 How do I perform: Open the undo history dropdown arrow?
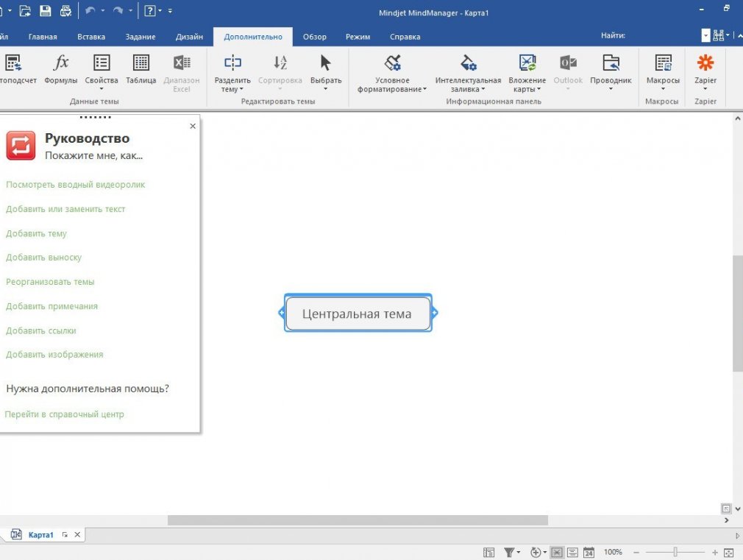(x=103, y=10)
